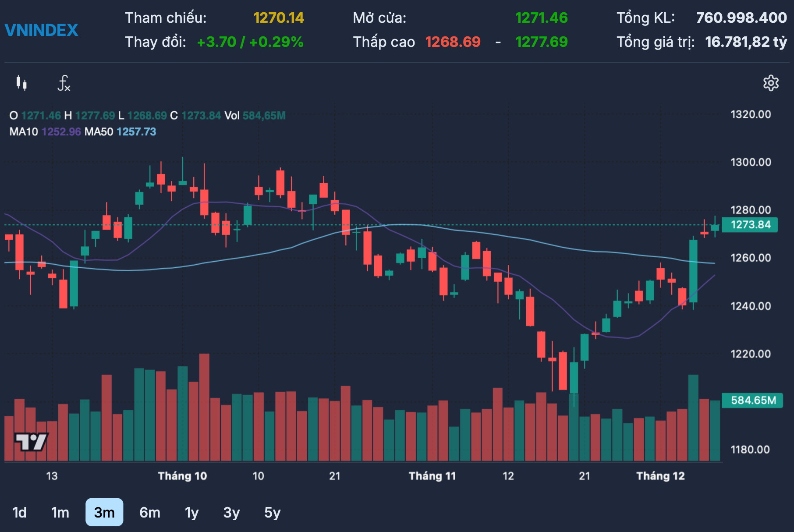
Task: Click the Tháng 12 time axis marker
Action: (x=660, y=476)
